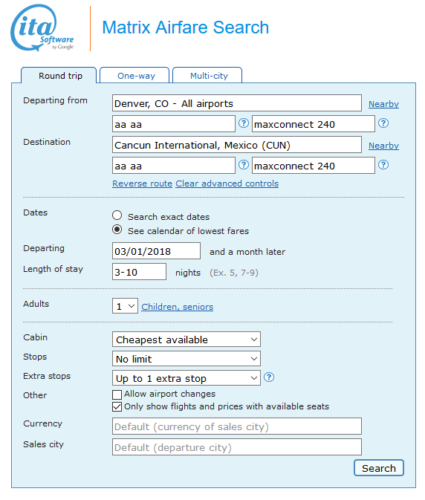Click the Reverse route link
Image resolution: width=425 pixels, height=500 pixels.
tap(142, 184)
